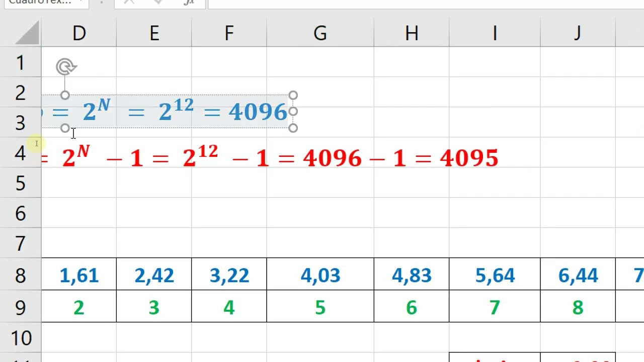
Task: Click the cell containing 1,61
Action: pos(79,275)
